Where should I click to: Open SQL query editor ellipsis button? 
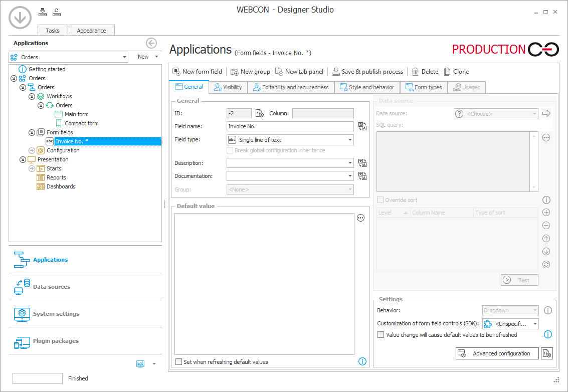[x=546, y=138]
